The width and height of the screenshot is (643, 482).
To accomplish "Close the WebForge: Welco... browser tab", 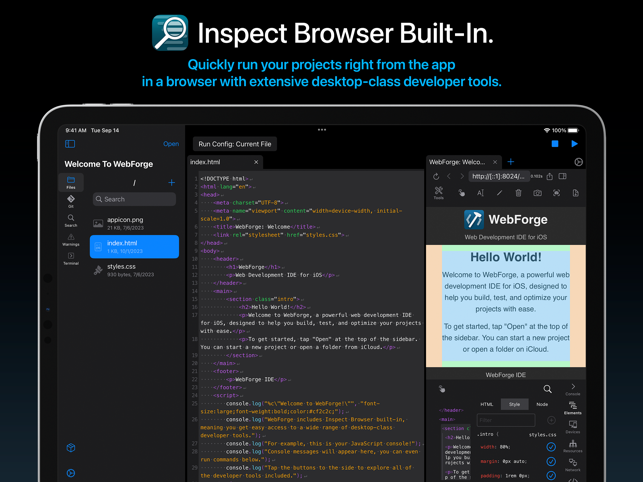I will pyautogui.click(x=495, y=162).
